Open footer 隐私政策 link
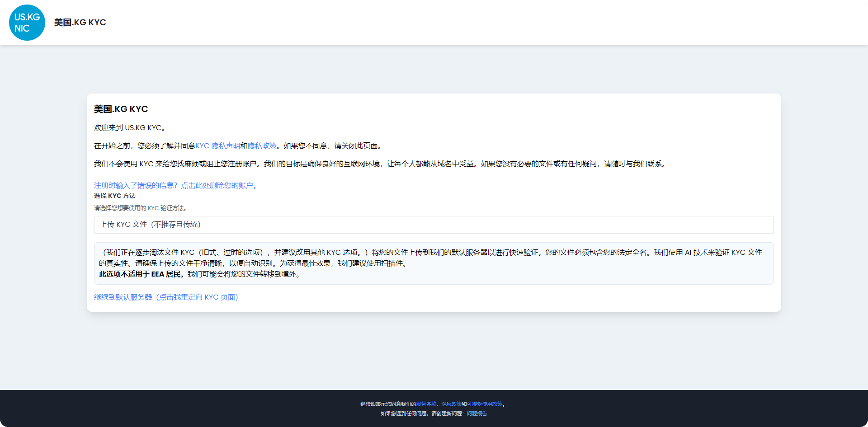This screenshot has width=868, height=427. 452,404
